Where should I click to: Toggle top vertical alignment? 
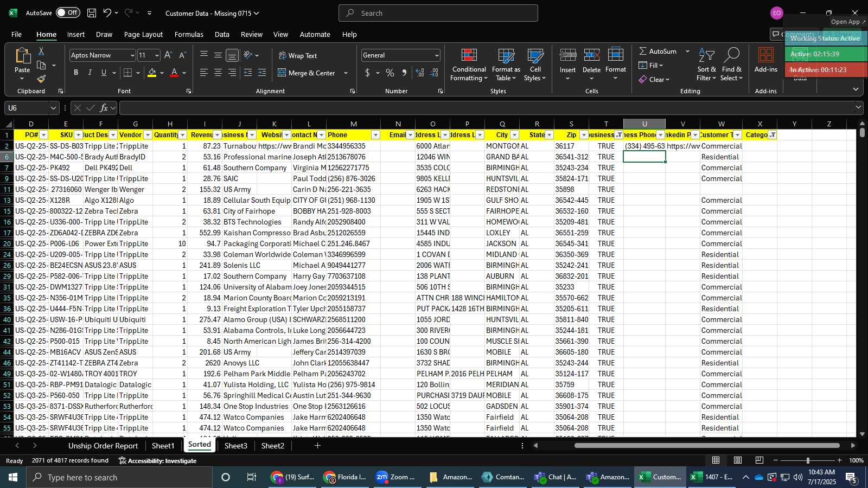click(x=204, y=55)
